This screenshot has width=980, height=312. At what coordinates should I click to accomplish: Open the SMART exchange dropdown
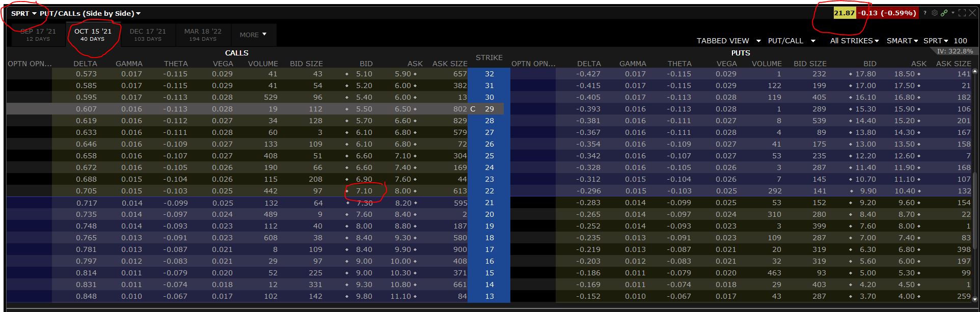tap(902, 41)
